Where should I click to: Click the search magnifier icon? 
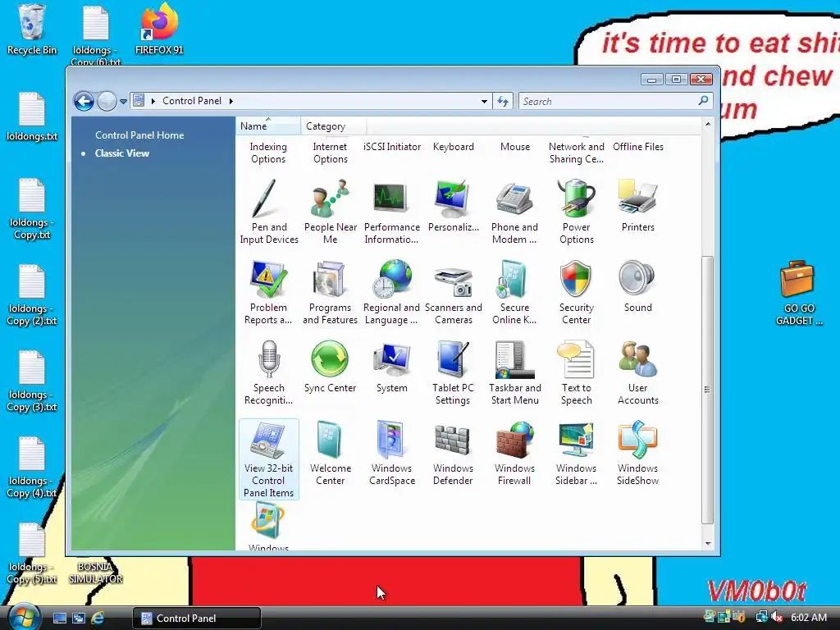pos(703,101)
